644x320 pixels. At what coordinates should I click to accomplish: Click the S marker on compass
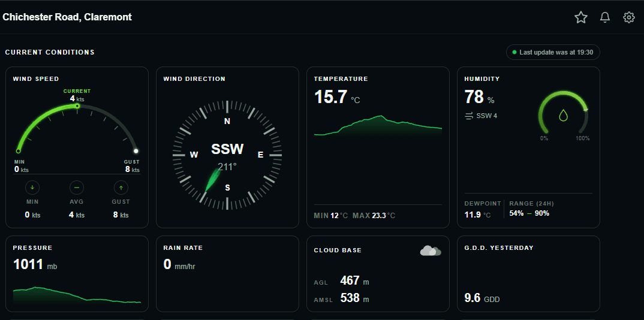227,188
